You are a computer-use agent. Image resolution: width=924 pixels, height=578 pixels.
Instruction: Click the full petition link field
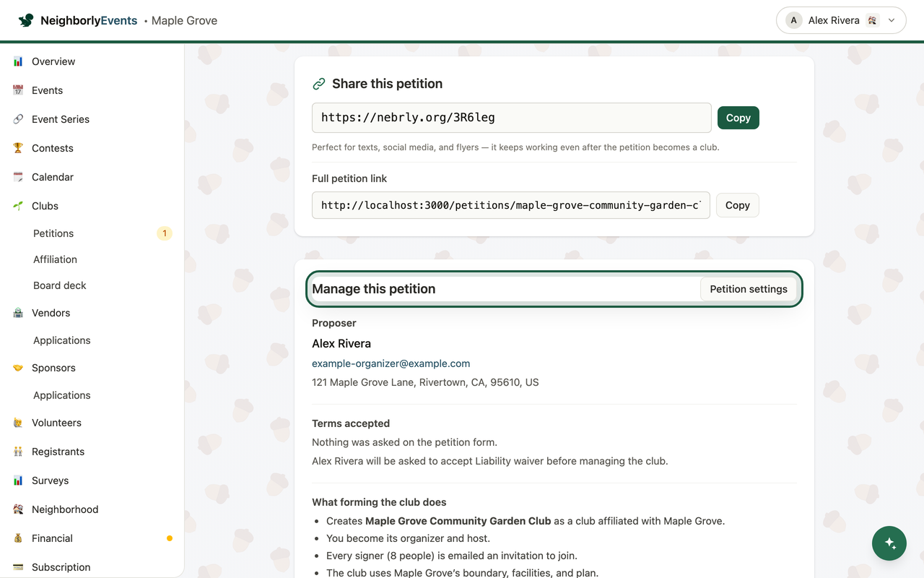(x=511, y=205)
